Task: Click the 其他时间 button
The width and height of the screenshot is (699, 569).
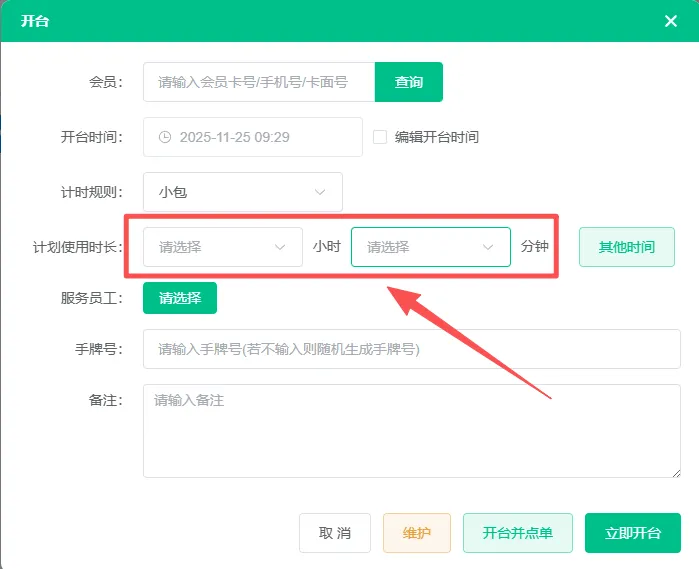Action: (627, 247)
